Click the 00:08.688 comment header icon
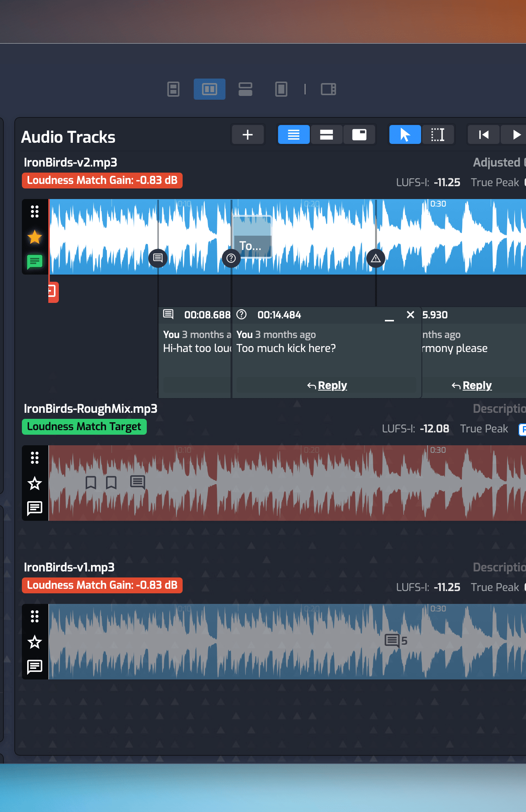The height and width of the screenshot is (812, 526). pyautogui.click(x=168, y=314)
